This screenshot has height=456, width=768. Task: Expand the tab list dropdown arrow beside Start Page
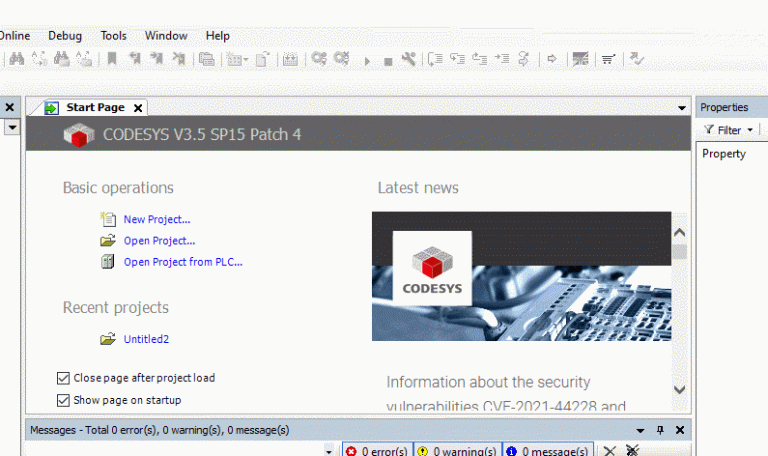[x=682, y=108]
